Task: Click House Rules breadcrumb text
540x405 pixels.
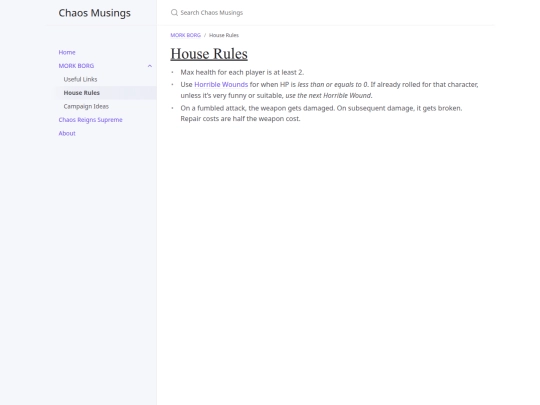Action: (224, 35)
